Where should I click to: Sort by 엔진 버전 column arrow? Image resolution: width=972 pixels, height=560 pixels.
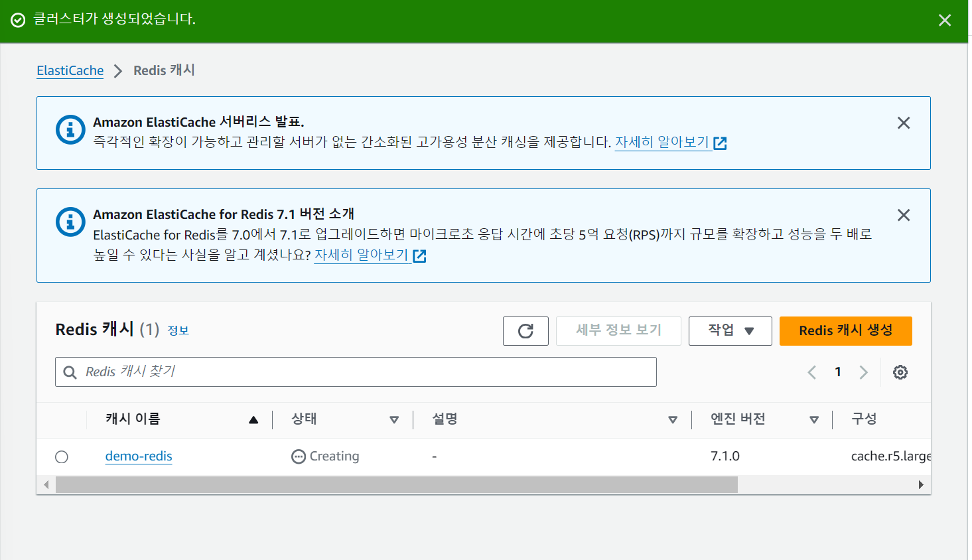(814, 419)
